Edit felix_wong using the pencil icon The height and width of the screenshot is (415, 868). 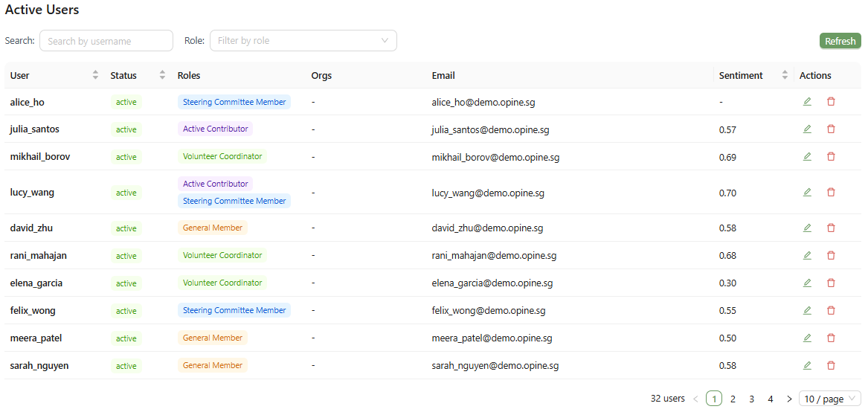click(x=807, y=310)
